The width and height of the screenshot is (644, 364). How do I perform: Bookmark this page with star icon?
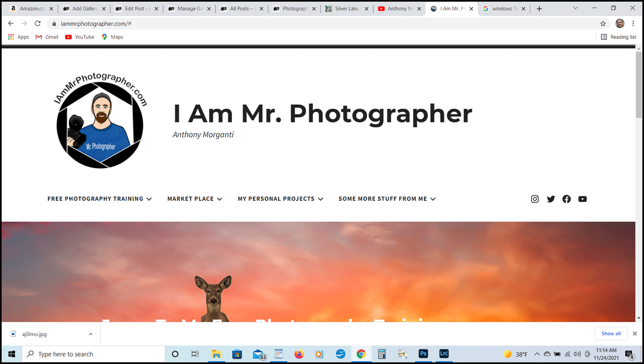[x=603, y=24]
